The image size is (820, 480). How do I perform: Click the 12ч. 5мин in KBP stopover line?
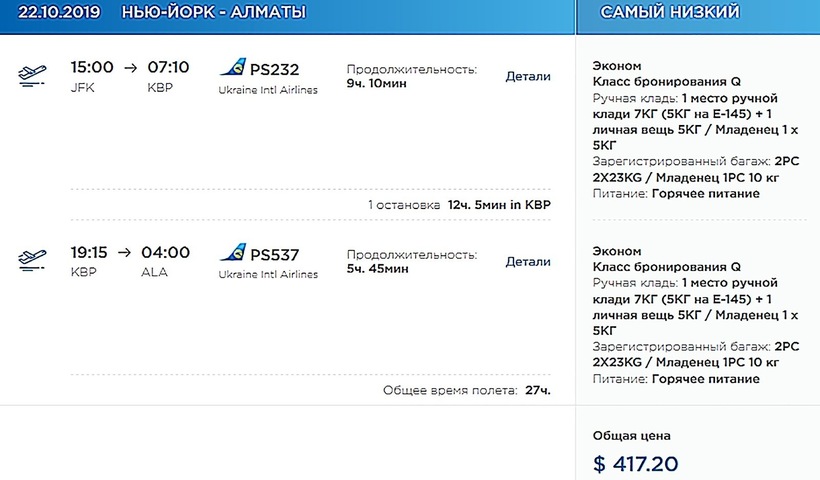(499, 205)
